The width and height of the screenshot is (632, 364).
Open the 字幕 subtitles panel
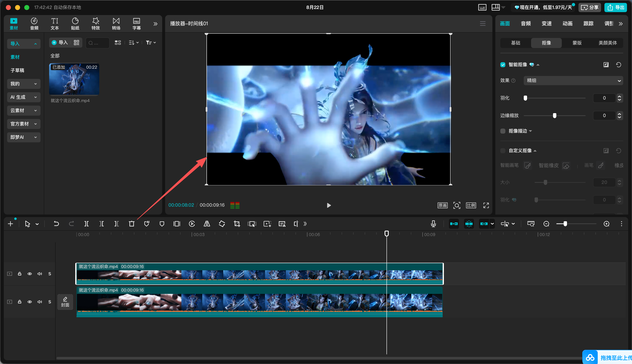pos(137,24)
